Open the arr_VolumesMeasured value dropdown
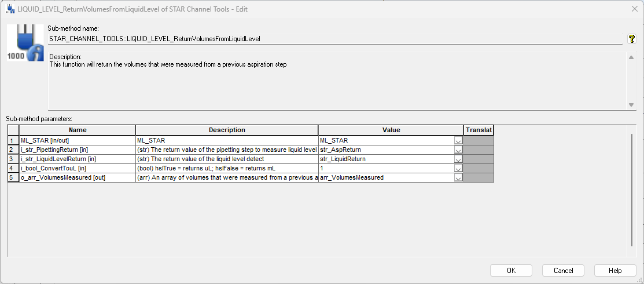The width and height of the screenshot is (644, 284). (x=458, y=177)
